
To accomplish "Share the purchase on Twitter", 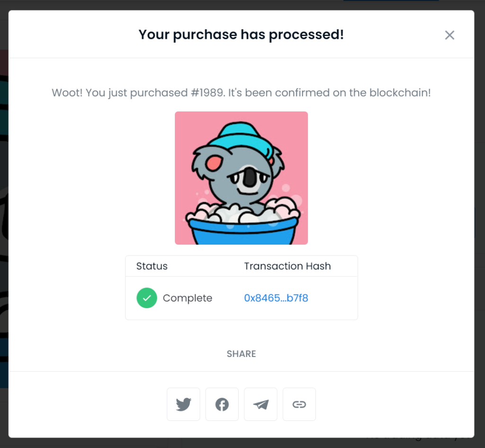I will coord(183,404).
